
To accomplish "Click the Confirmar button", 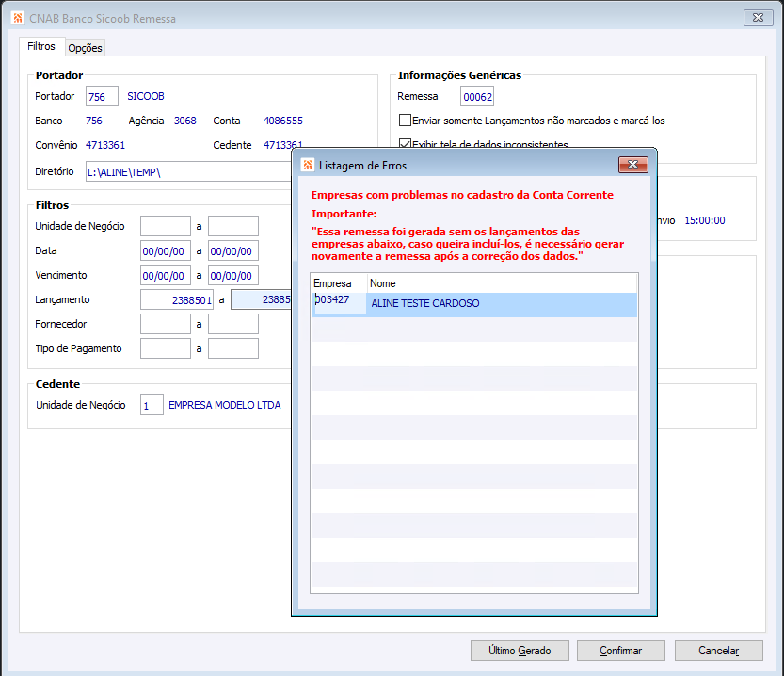I will tap(621, 651).
